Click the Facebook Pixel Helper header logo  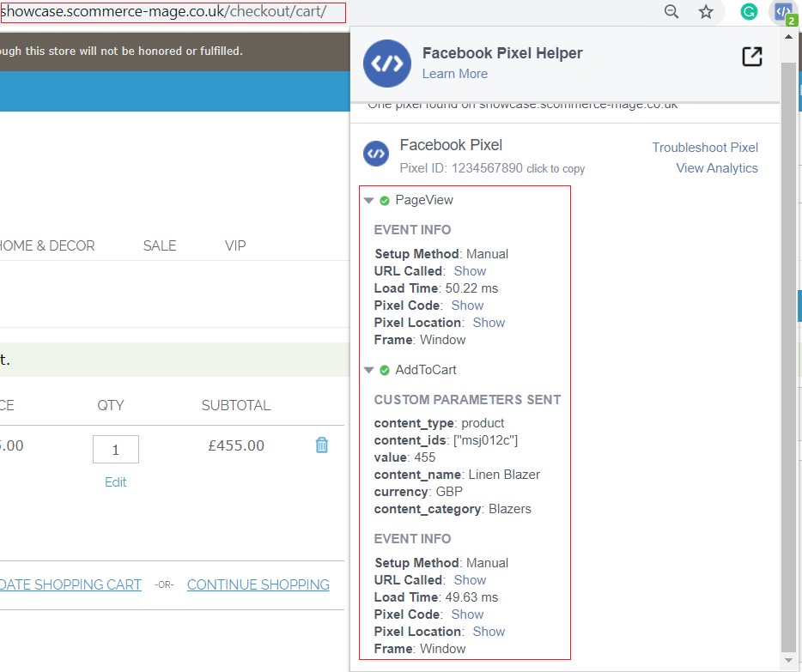coord(387,64)
